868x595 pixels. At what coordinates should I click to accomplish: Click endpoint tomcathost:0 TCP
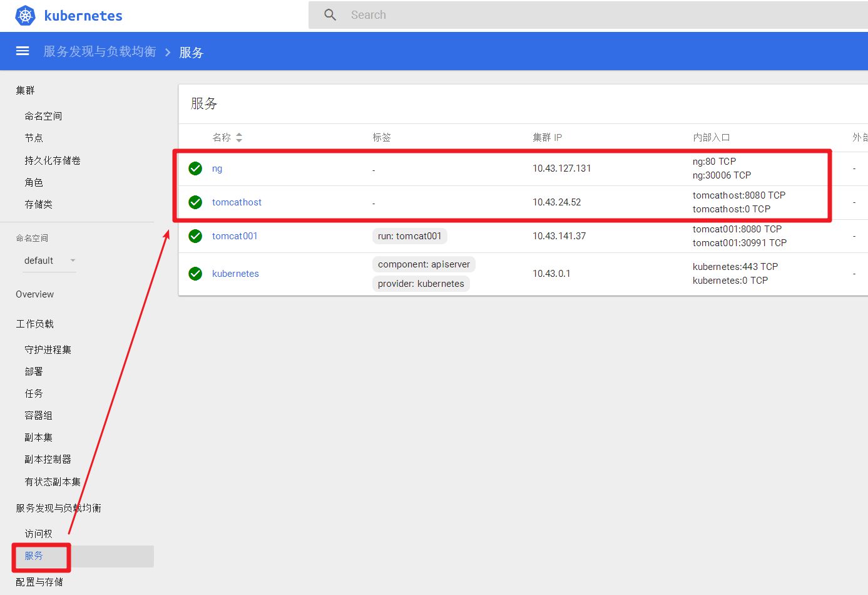(x=732, y=209)
